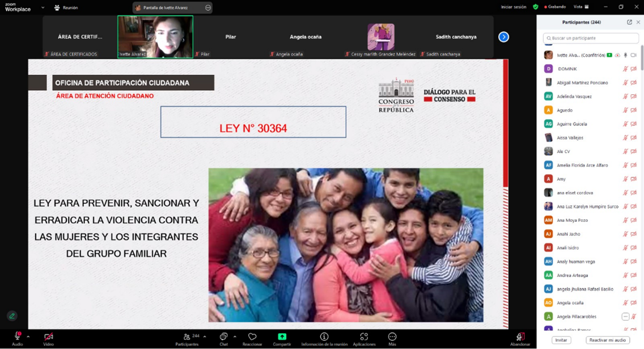
Task: Open the Aplicaciones panel
Action: pos(364,339)
